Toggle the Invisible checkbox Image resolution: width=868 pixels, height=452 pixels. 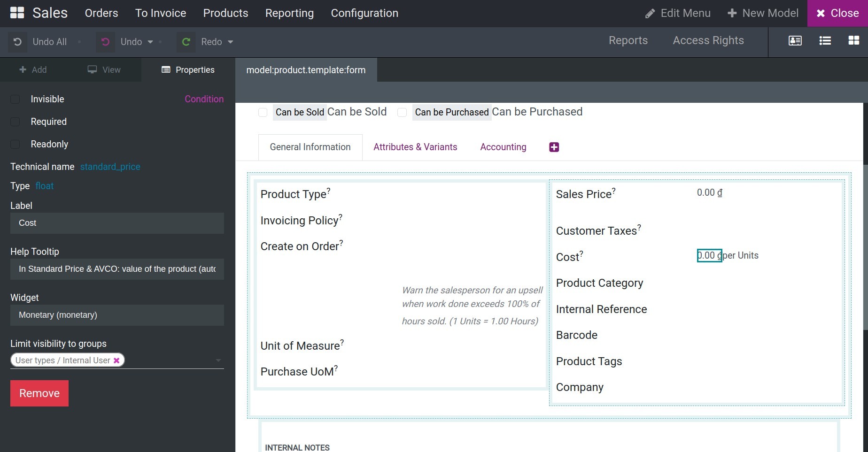(15, 99)
